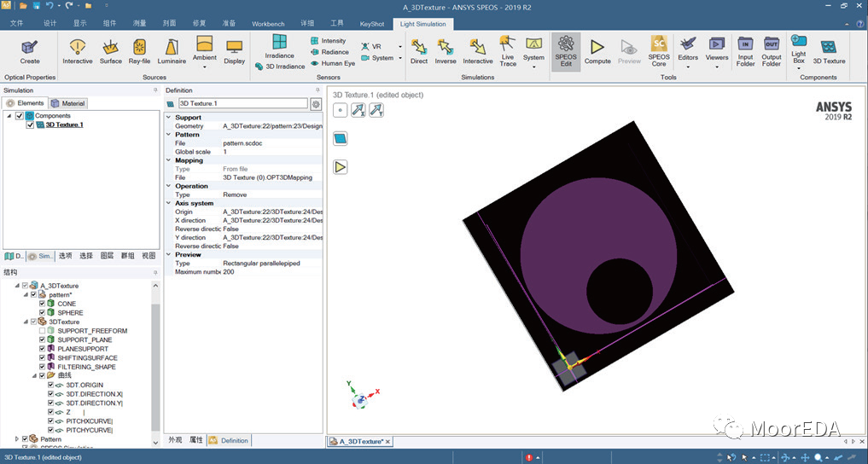This screenshot has height=464, width=868.
Task: Select the Luminaire source icon
Action: (x=172, y=52)
